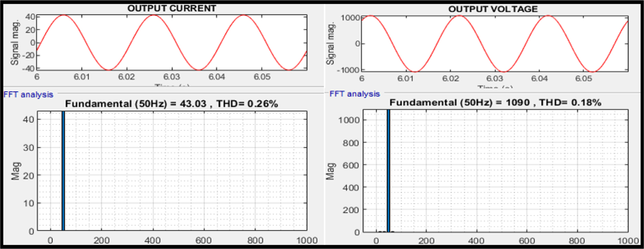Click the 6.05 time tick under the current waveform
Image resolution: width=644 pixels, height=249 pixels.
[x=262, y=76]
